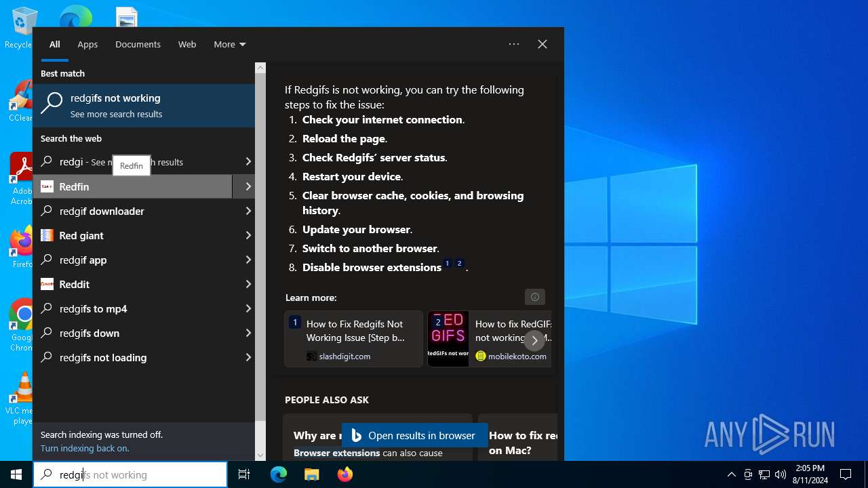Open the notification center
The image size is (868, 488).
pos(846,474)
